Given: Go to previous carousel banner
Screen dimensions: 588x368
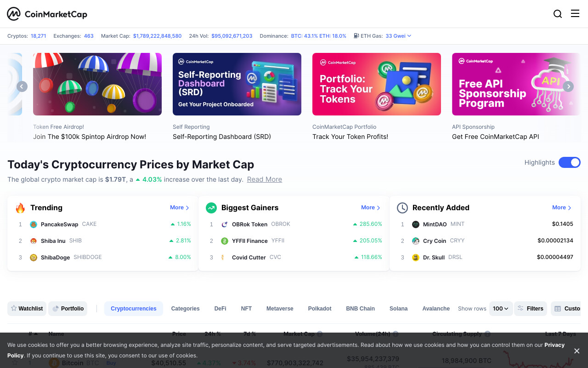Looking at the screenshot, I should pyautogui.click(x=22, y=86).
